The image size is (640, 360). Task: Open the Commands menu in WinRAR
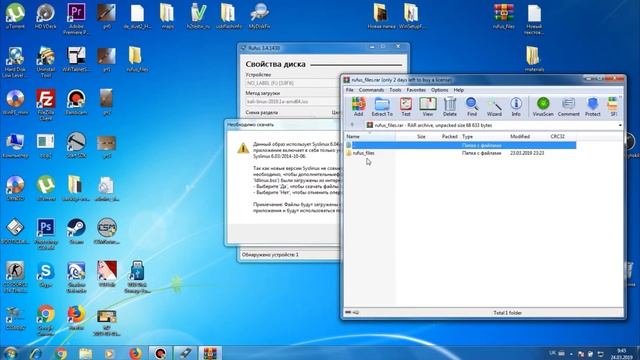click(x=371, y=90)
